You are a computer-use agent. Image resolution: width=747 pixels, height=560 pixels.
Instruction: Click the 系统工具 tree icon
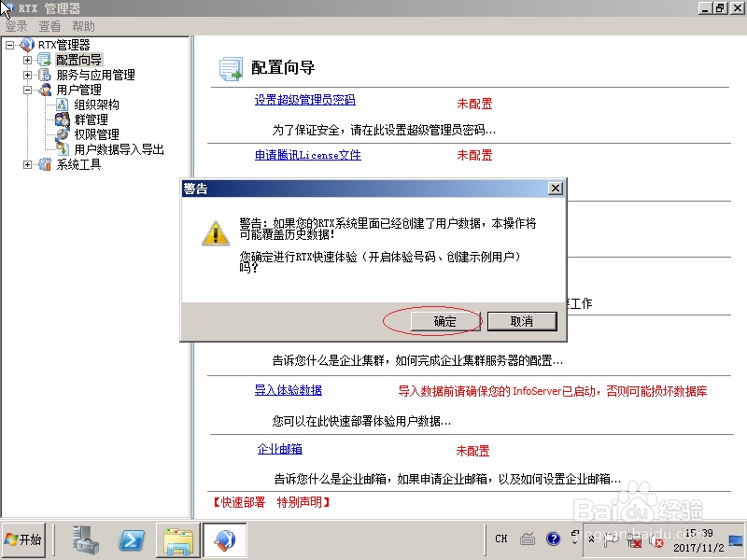coord(44,164)
